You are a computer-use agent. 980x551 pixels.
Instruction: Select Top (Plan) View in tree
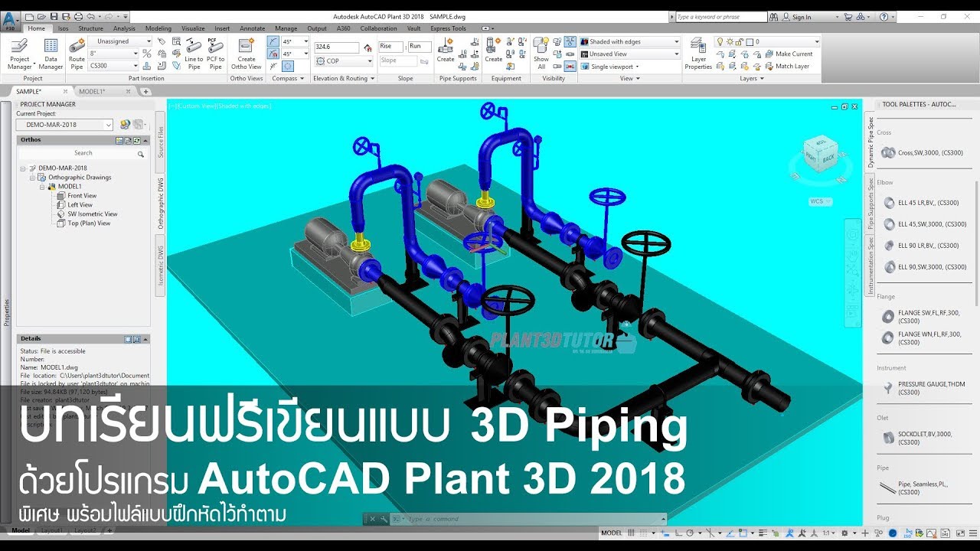(x=89, y=223)
